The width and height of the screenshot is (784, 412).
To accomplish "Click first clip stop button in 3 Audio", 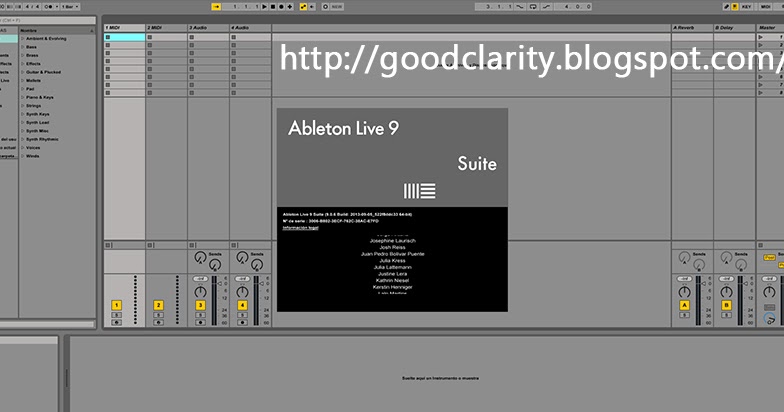I will pyautogui.click(x=192, y=37).
